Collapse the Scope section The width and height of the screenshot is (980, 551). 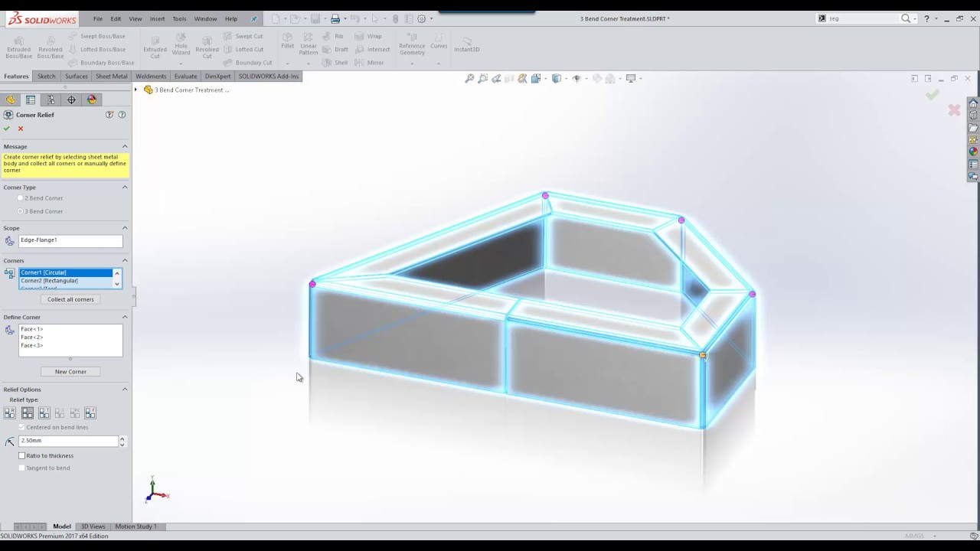[x=125, y=227]
